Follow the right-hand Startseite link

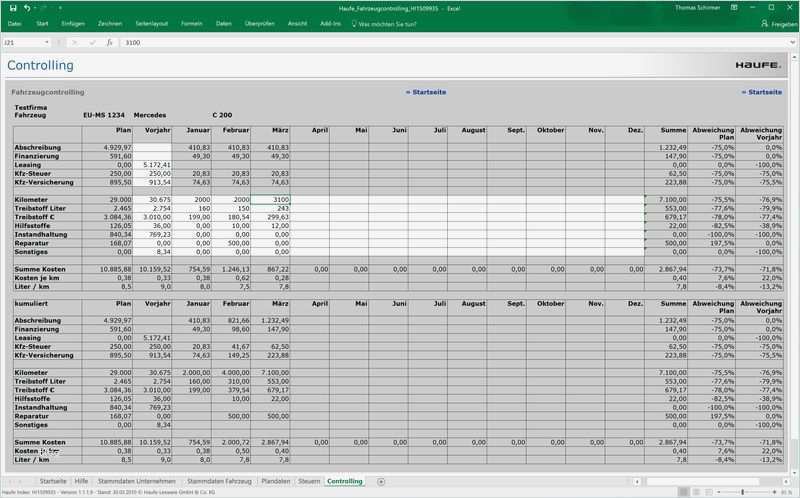(x=761, y=92)
